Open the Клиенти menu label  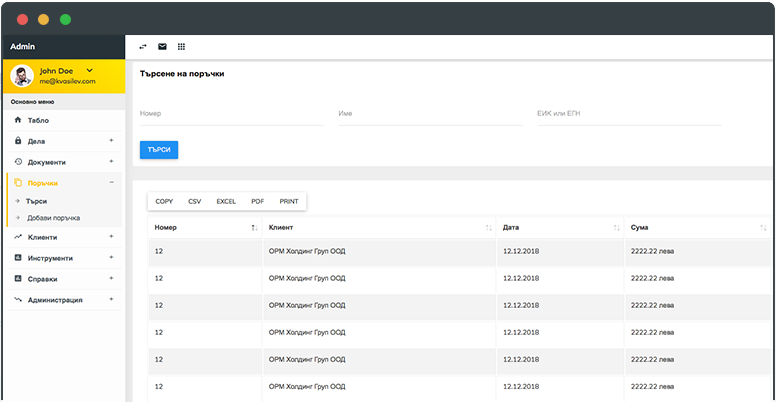pyautogui.click(x=43, y=237)
